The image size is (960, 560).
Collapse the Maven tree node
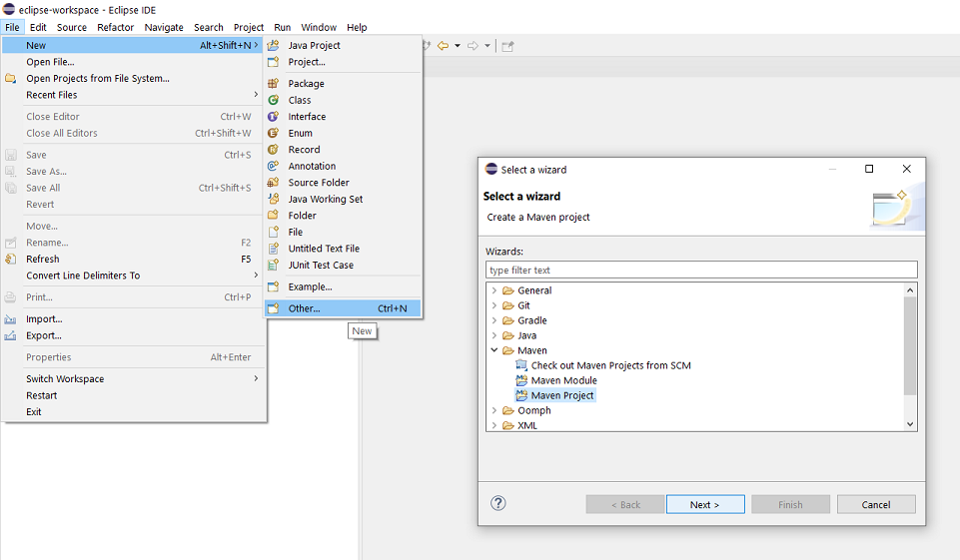coord(493,350)
